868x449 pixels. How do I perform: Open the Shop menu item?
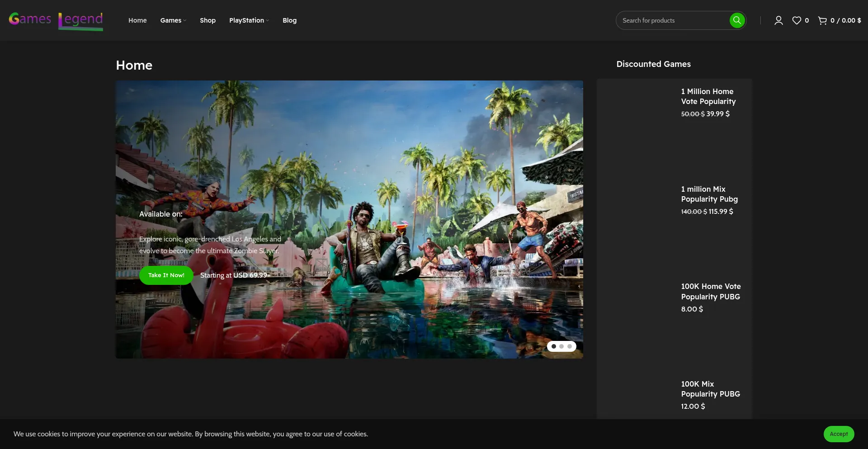pos(208,20)
